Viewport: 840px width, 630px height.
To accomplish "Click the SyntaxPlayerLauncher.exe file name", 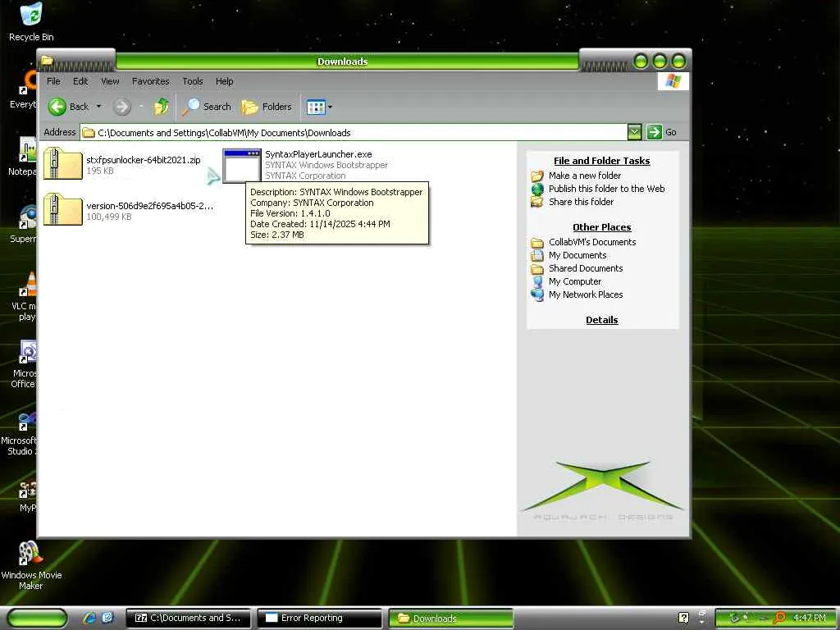I will pos(318,154).
